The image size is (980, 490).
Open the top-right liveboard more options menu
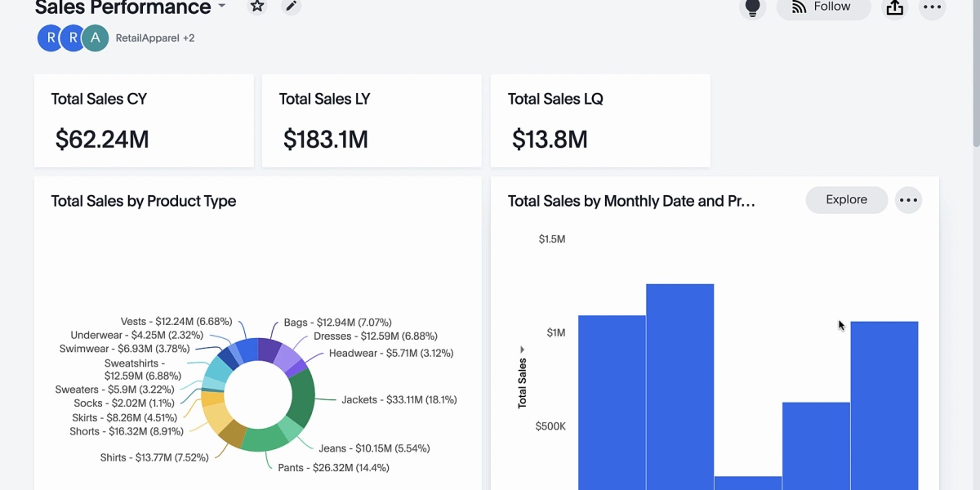[932, 7]
